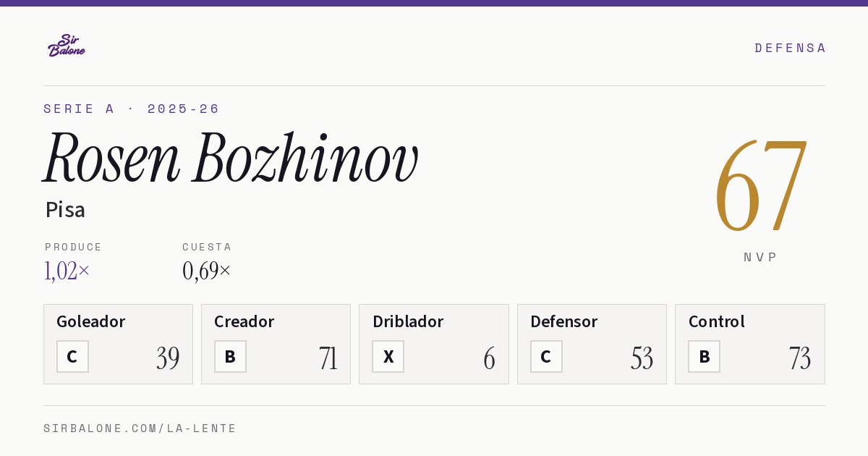Click the DEFENSA position label
The image size is (868, 456).
(790, 48)
